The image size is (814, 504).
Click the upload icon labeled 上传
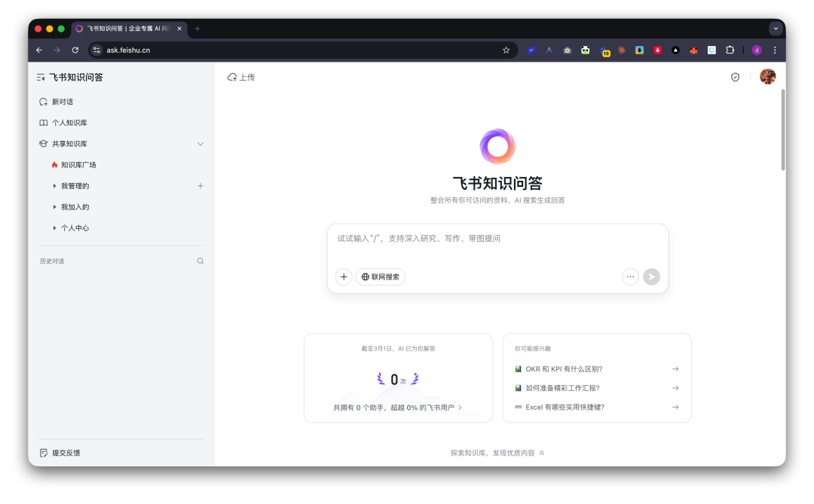point(241,76)
